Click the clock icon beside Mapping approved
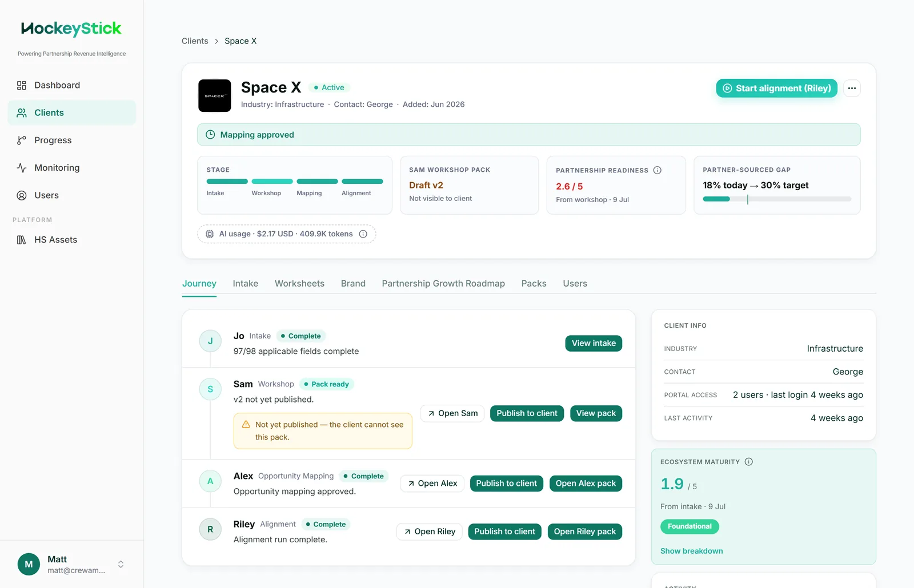 coord(210,135)
